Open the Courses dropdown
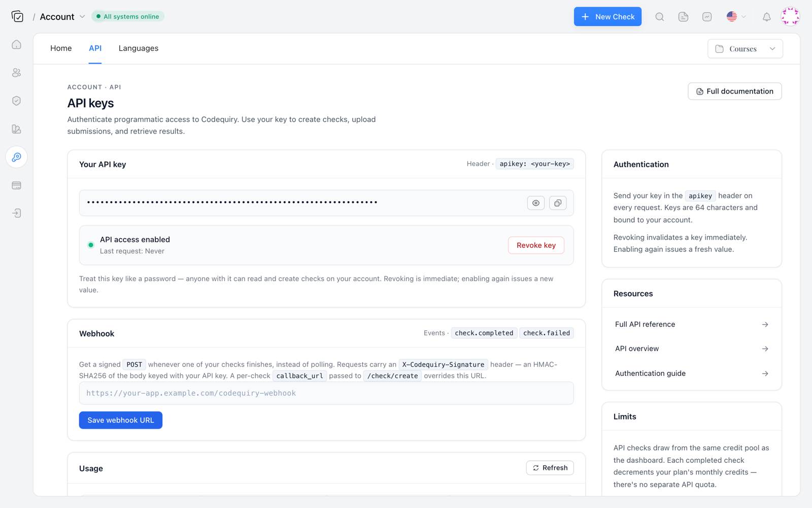The width and height of the screenshot is (812, 508). point(745,49)
